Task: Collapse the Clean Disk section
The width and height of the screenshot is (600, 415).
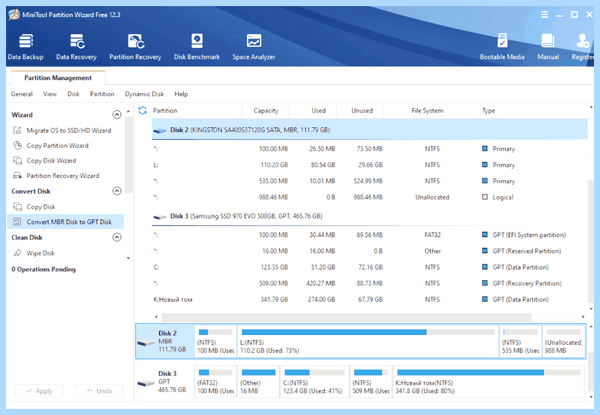Action: click(117, 237)
